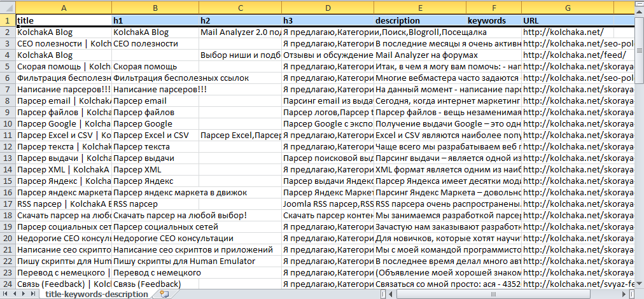This screenshot has height=299, width=644.
Task: Select 'Парсер выдачи' cell in column B
Action: pos(155,158)
